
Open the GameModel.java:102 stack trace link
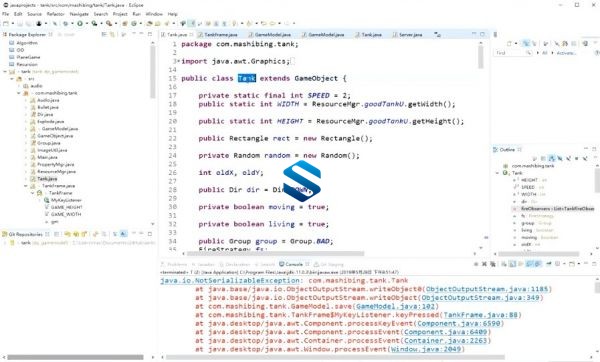396,306
